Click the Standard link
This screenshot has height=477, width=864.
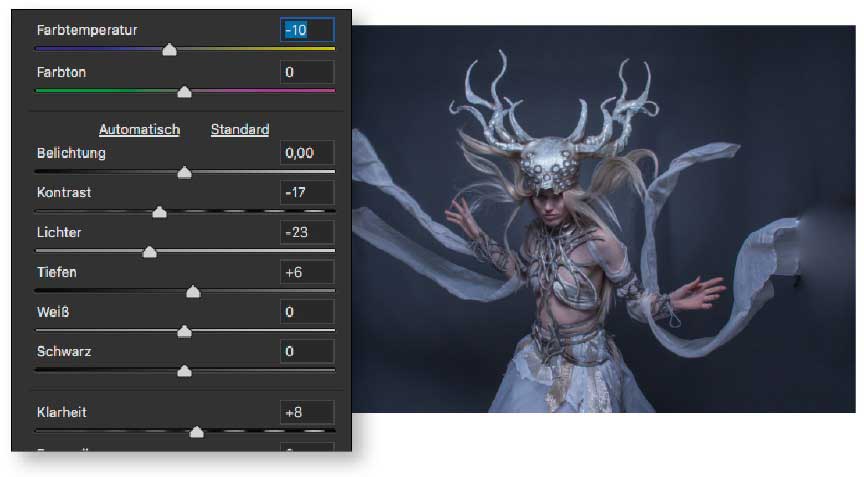pos(240,129)
